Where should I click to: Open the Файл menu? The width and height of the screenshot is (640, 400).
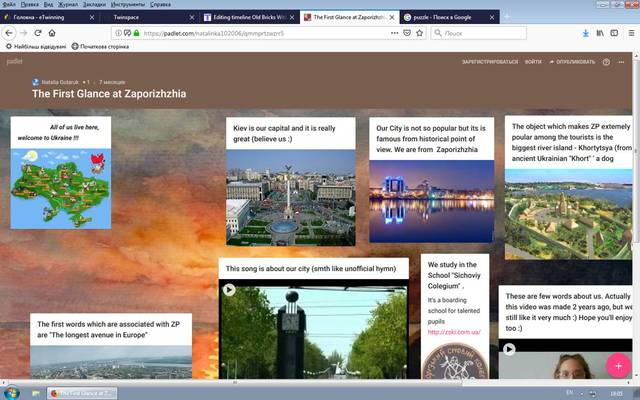click(x=9, y=4)
